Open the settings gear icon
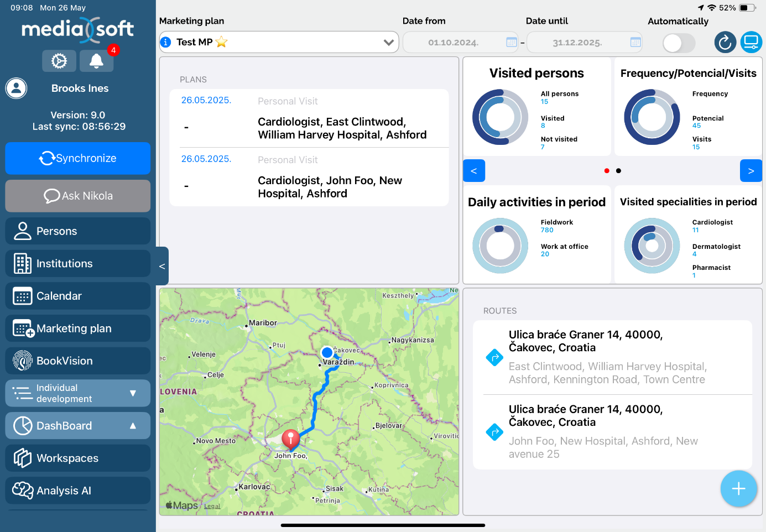This screenshot has width=766, height=532. pyautogui.click(x=59, y=61)
